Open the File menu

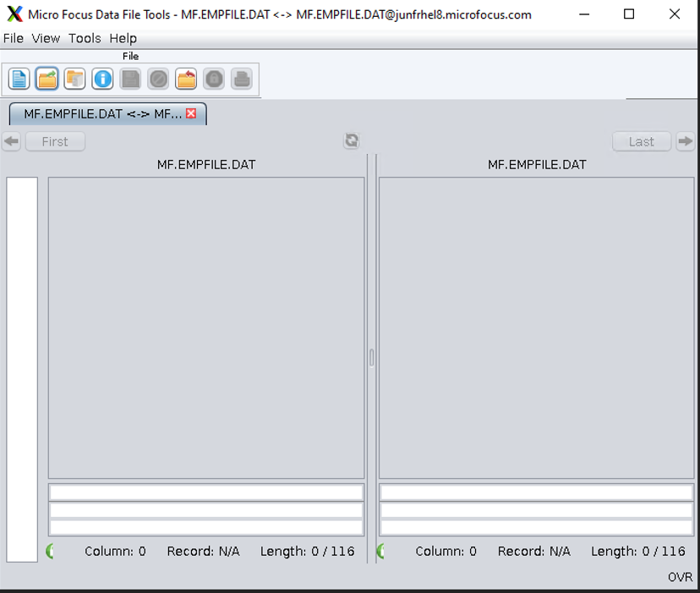(14, 38)
